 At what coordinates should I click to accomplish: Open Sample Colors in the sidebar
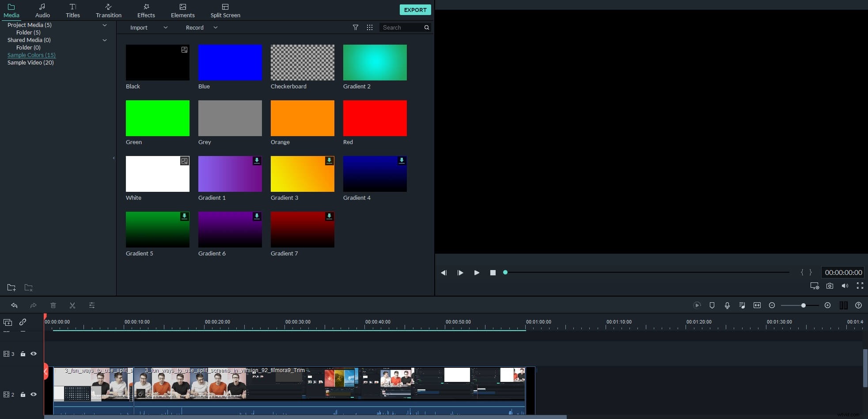[31, 55]
